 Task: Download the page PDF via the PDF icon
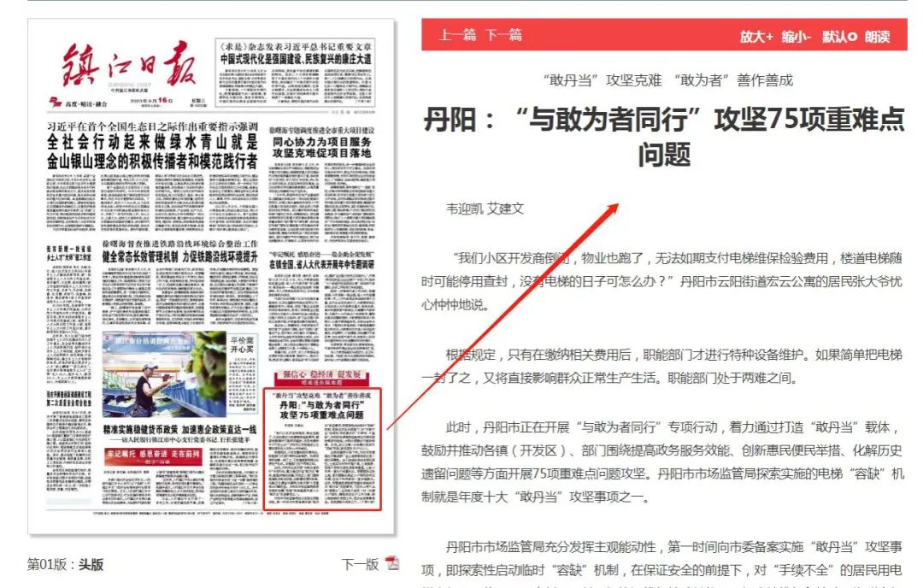click(392, 563)
